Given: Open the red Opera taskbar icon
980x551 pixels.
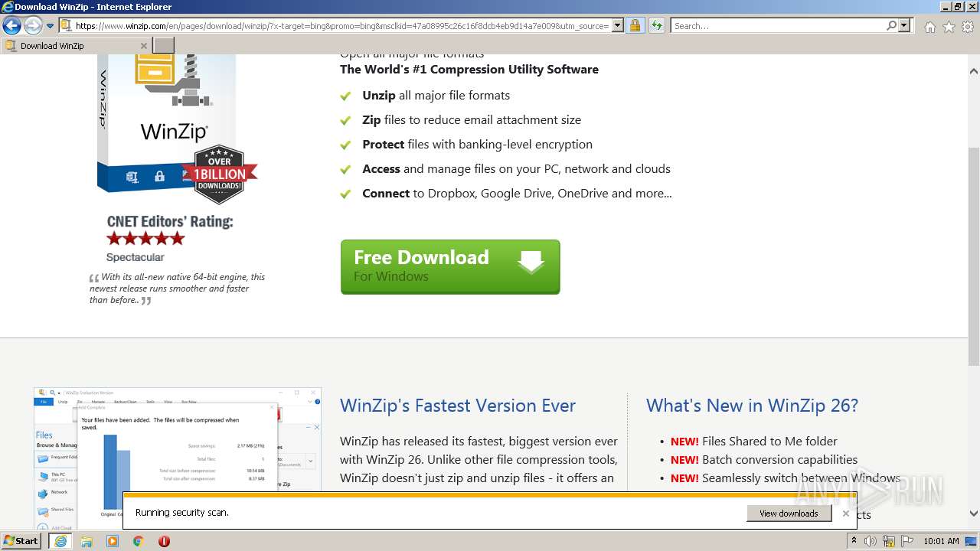Looking at the screenshot, I should pos(164,541).
